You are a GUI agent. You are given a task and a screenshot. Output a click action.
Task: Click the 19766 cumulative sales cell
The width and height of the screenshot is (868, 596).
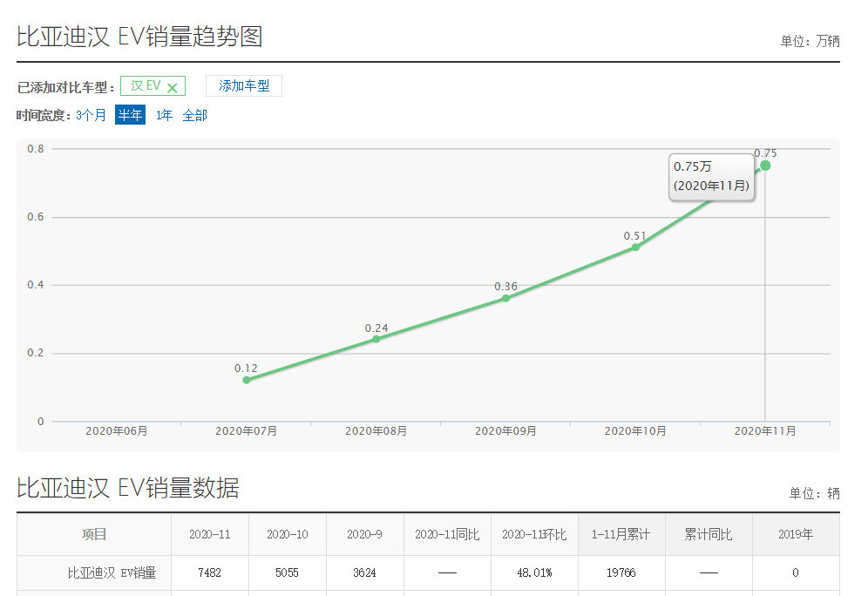(x=621, y=572)
